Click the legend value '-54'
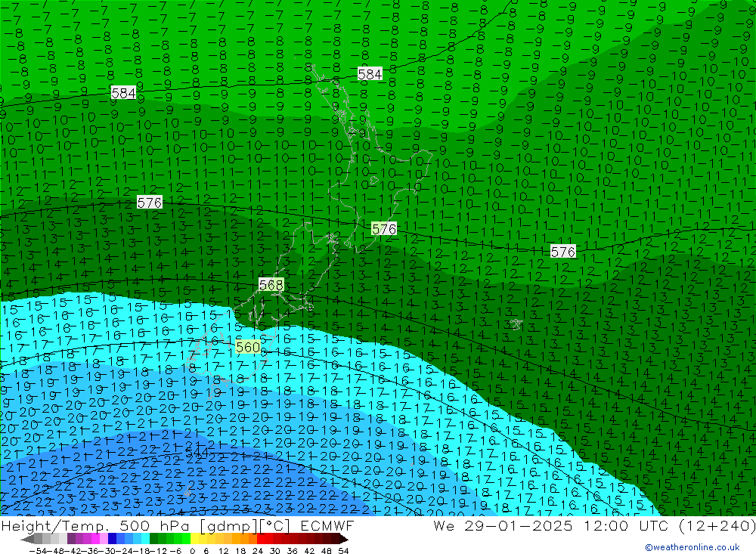756x554 pixels. 38,551
